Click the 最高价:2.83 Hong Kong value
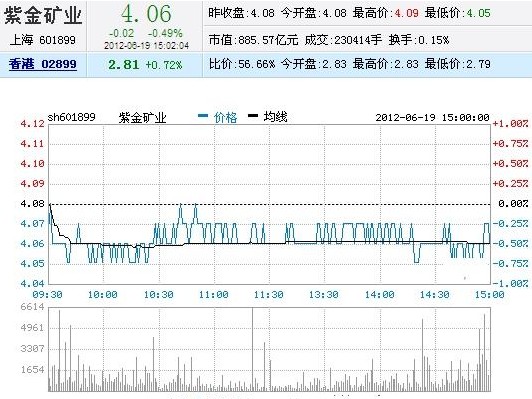 [x=386, y=64]
